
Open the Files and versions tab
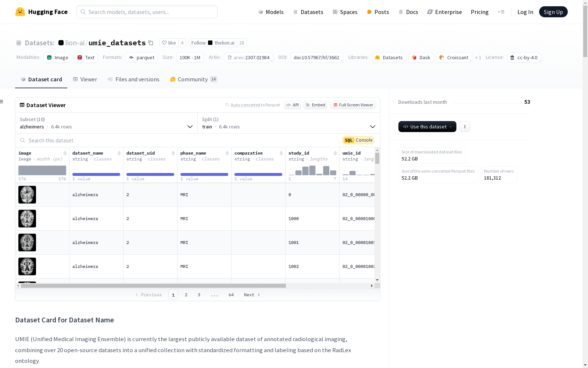click(x=133, y=79)
